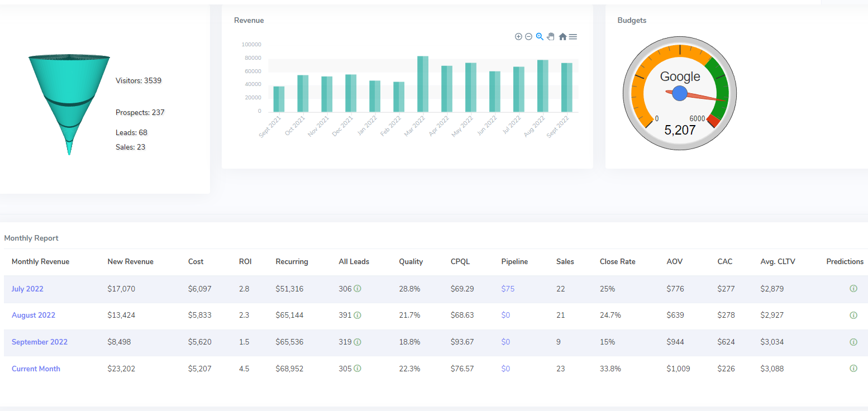868x411 pixels.
Task: Zoom in on the Revenue chart
Action: pos(518,36)
